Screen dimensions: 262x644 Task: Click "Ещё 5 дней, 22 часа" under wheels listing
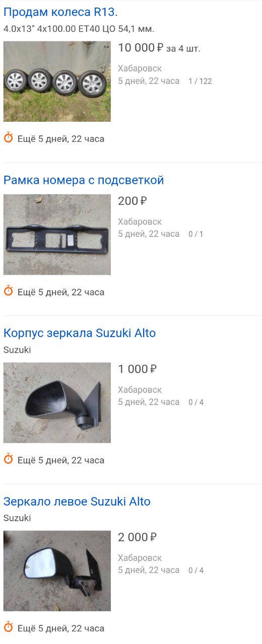[x=61, y=138]
